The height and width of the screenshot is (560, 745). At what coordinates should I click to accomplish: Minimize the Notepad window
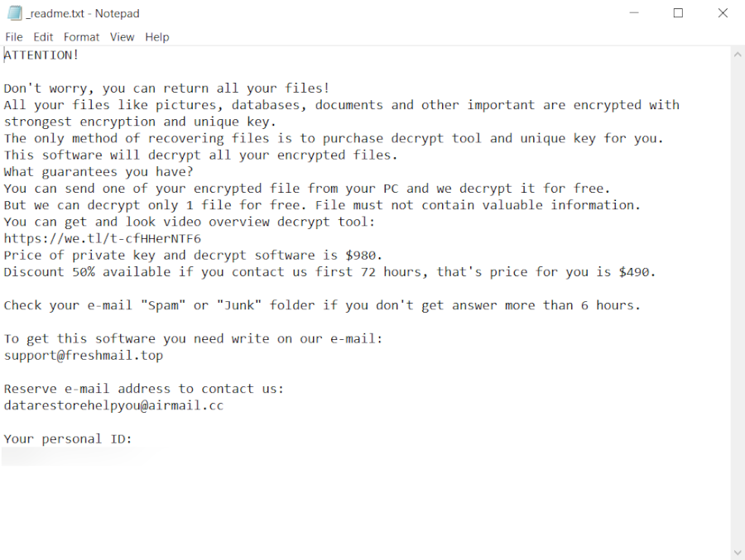(x=634, y=13)
